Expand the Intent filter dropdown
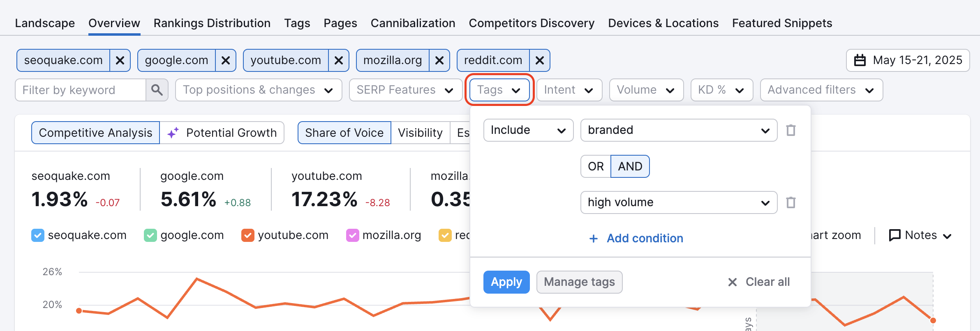 [x=569, y=90]
